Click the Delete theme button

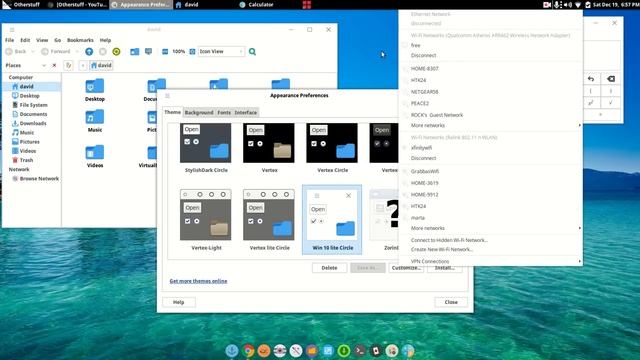pyautogui.click(x=329, y=268)
